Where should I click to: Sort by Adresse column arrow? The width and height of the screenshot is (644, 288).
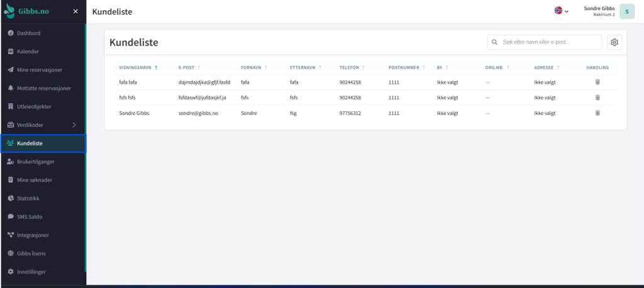[x=558, y=68]
